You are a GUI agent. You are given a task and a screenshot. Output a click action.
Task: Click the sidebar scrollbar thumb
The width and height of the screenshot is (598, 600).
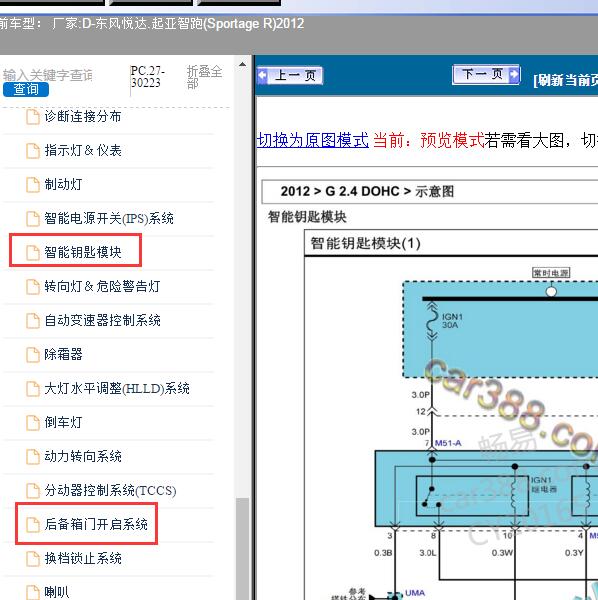click(x=242, y=549)
